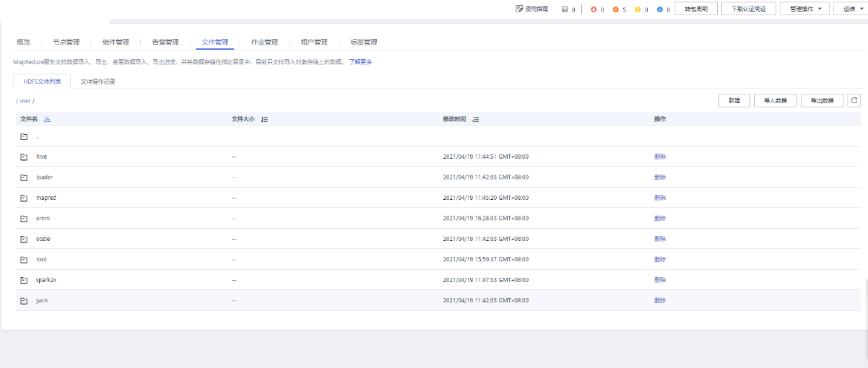This screenshot has width=868, height=368.
Task: Delete the hive folder via 删除
Action: 660,157
